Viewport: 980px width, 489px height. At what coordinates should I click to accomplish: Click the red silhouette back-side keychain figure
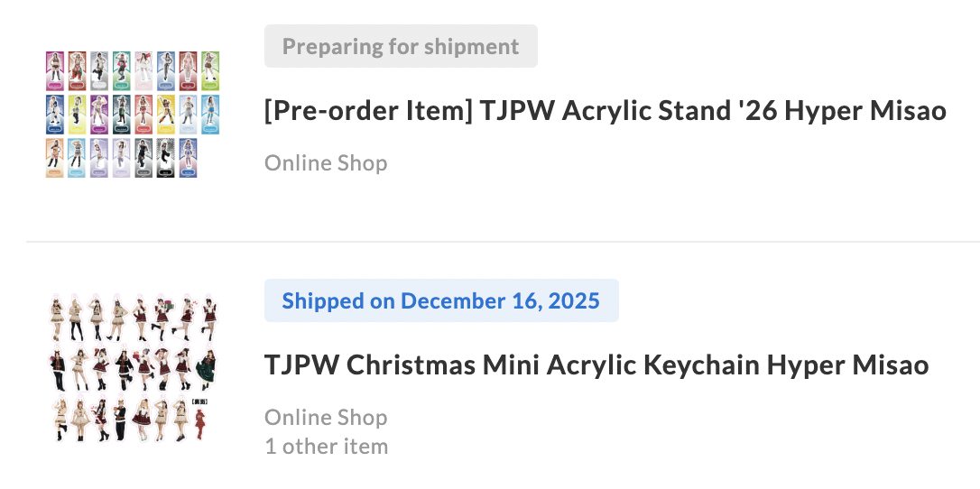200,422
